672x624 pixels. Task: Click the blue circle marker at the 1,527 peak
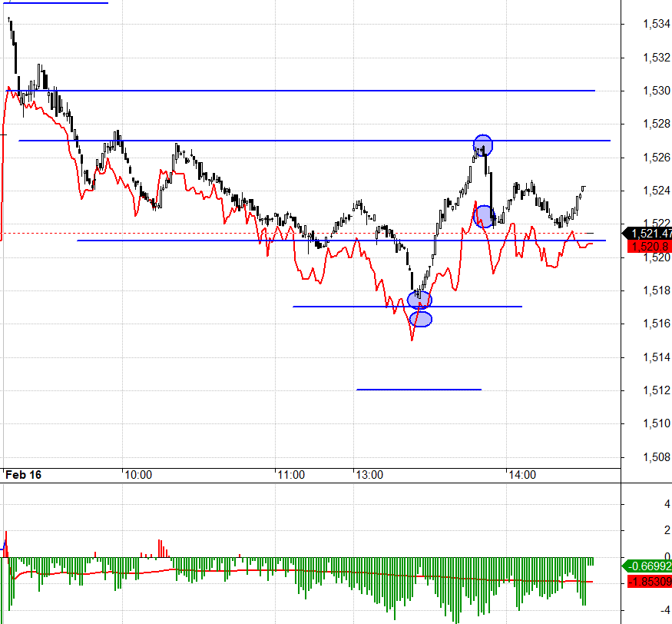pos(482,144)
